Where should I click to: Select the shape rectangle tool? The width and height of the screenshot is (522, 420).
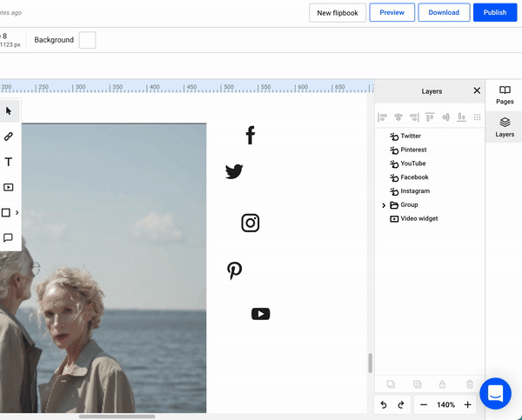[x=6, y=212]
